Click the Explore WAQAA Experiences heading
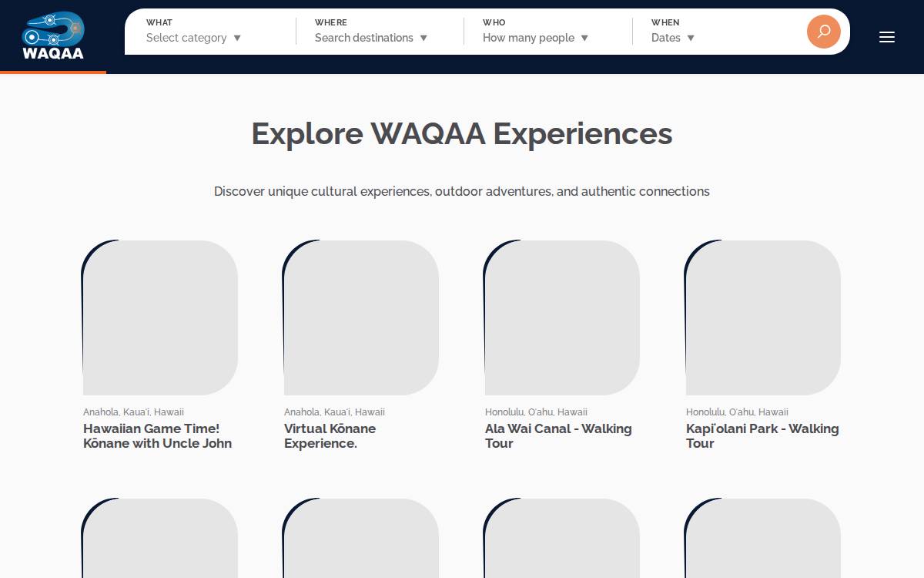This screenshot has width=924, height=578. [x=462, y=134]
